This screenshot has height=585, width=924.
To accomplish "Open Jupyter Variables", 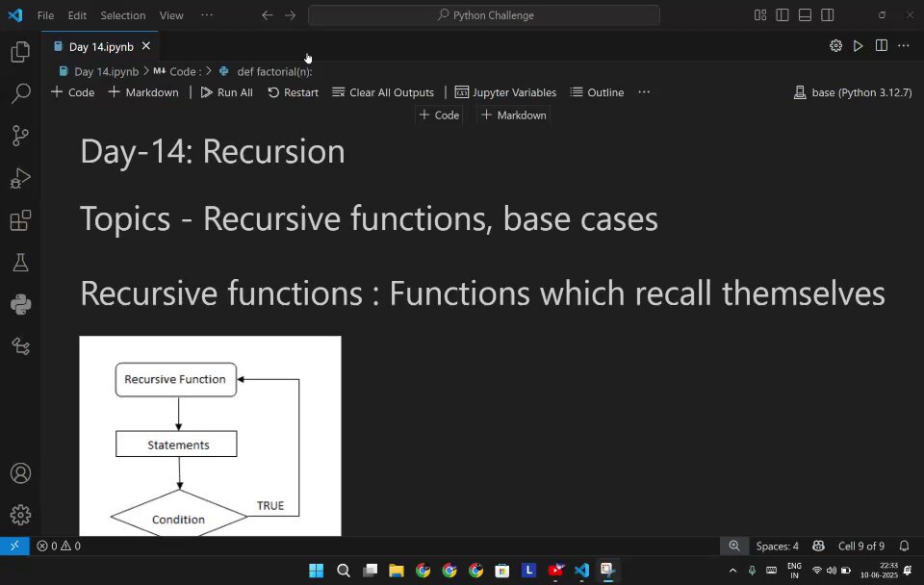I will pos(505,92).
